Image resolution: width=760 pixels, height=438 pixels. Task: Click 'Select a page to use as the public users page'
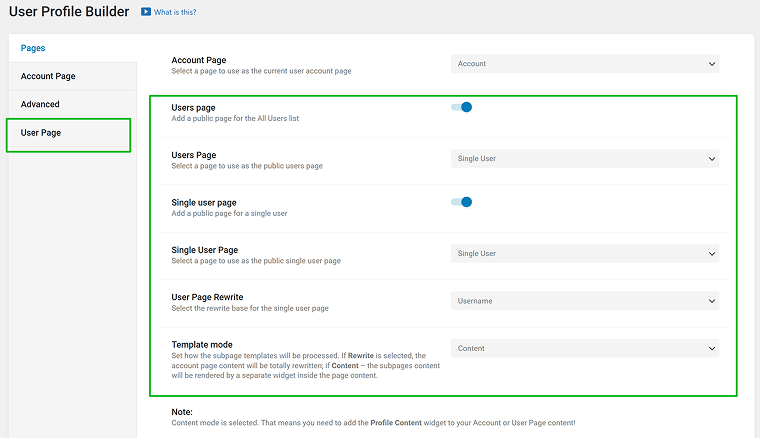click(247, 166)
